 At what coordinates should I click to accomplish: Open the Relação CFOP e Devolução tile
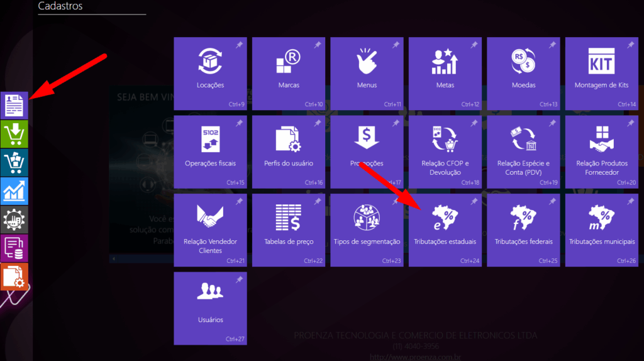(x=445, y=151)
